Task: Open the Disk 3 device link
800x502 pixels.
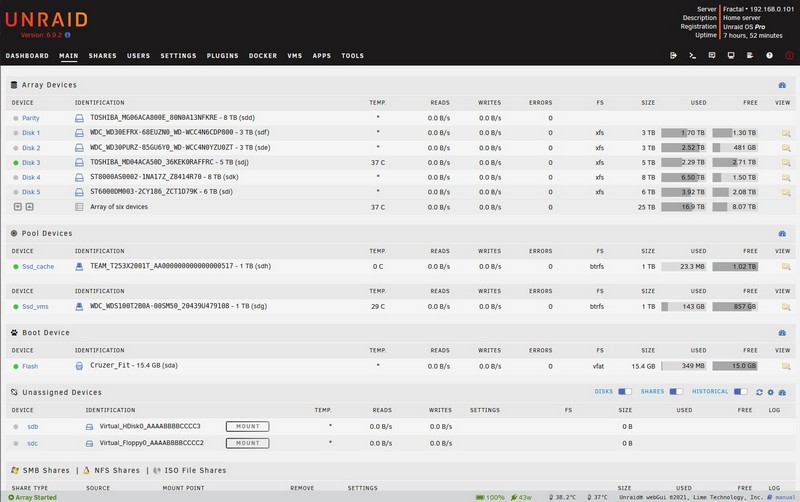Action: (x=31, y=163)
